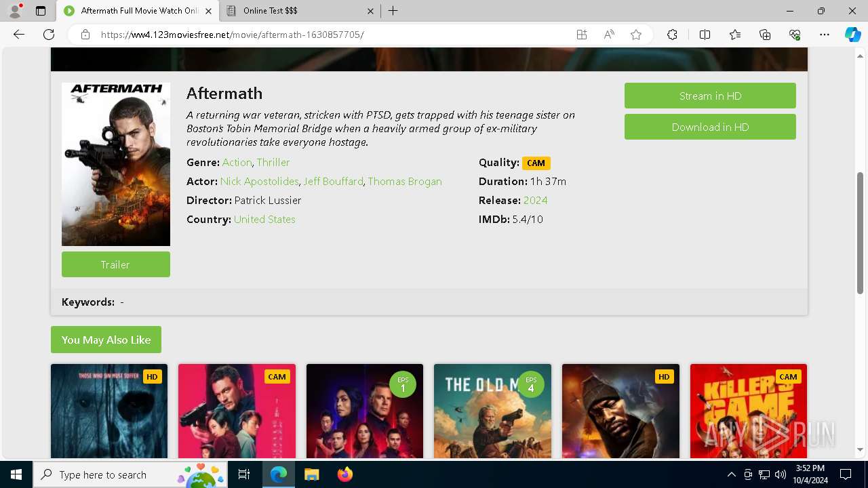View site information lock icon
Image resolution: width=868 pixels, height=488 pixels.
pos(85,35)
